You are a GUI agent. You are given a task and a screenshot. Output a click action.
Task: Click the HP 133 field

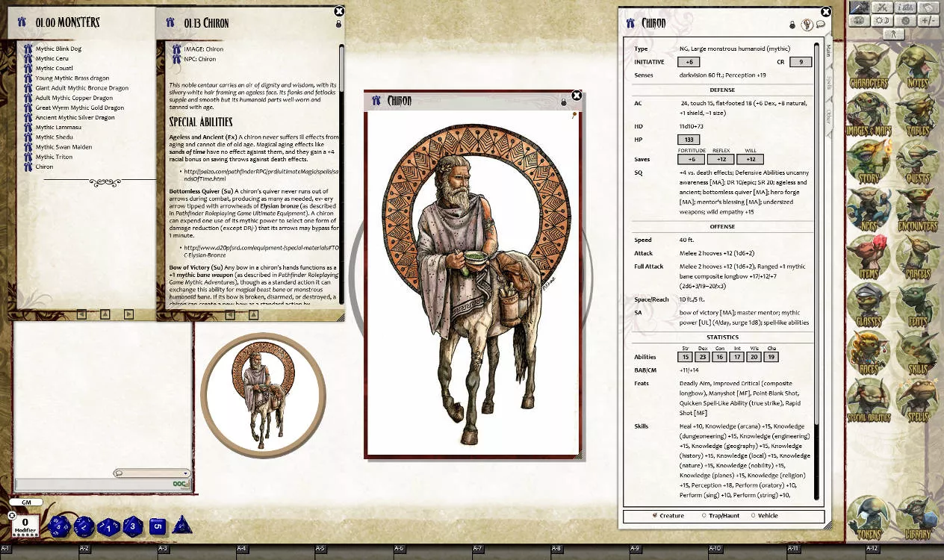point(689,140)
